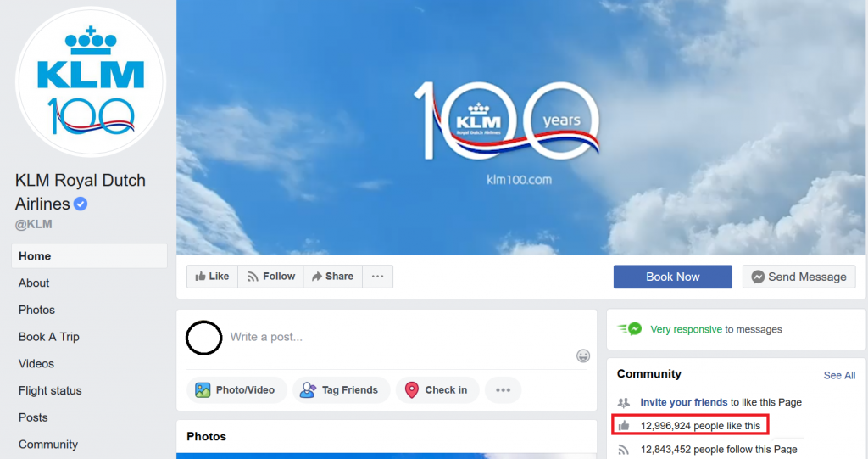Click Tag Friends option

[341, 390]
